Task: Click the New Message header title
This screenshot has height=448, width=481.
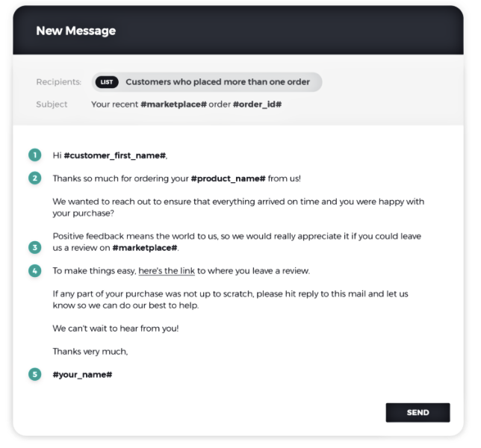Action: 75,31
